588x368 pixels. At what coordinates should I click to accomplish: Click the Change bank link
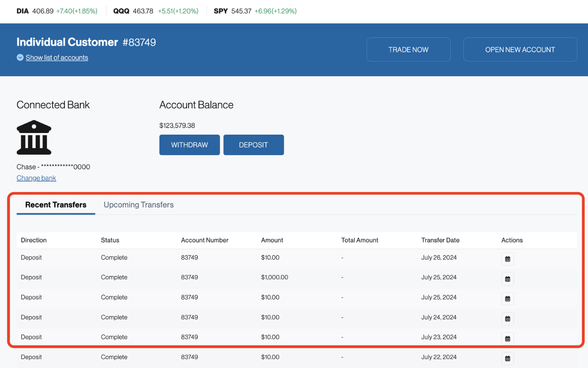coord(36,178)
